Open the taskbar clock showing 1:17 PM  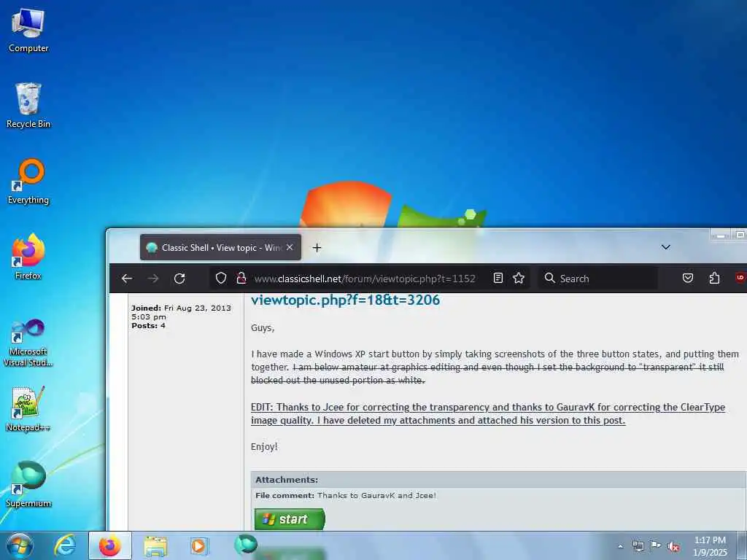coord(709,546)
